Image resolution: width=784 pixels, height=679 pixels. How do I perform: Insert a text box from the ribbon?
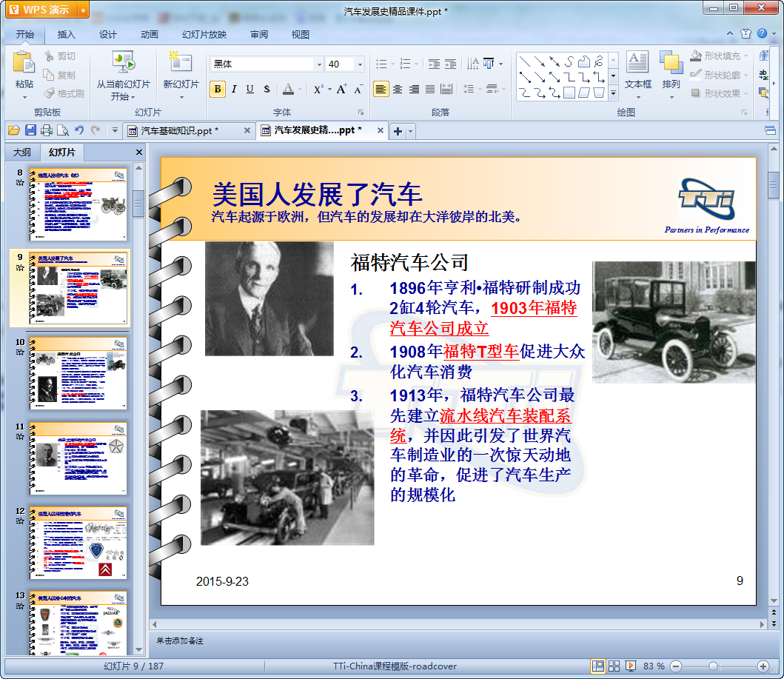[x=637, y=65]
